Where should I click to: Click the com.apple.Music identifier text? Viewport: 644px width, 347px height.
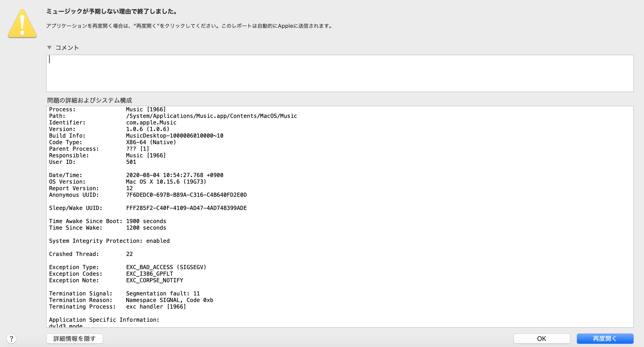151,122
